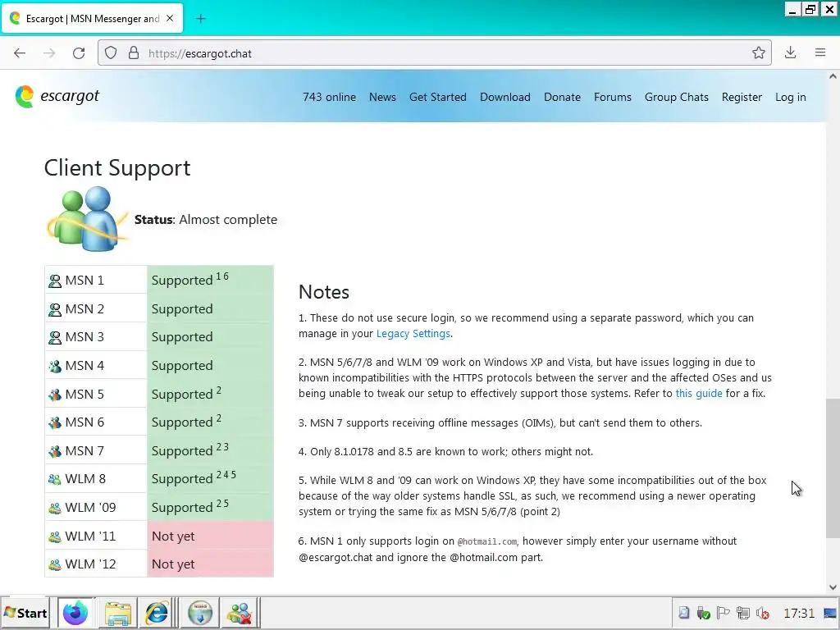Click the page scrollbar down arrow
Viewport: 840px width, 630px height.
(833, 587)
